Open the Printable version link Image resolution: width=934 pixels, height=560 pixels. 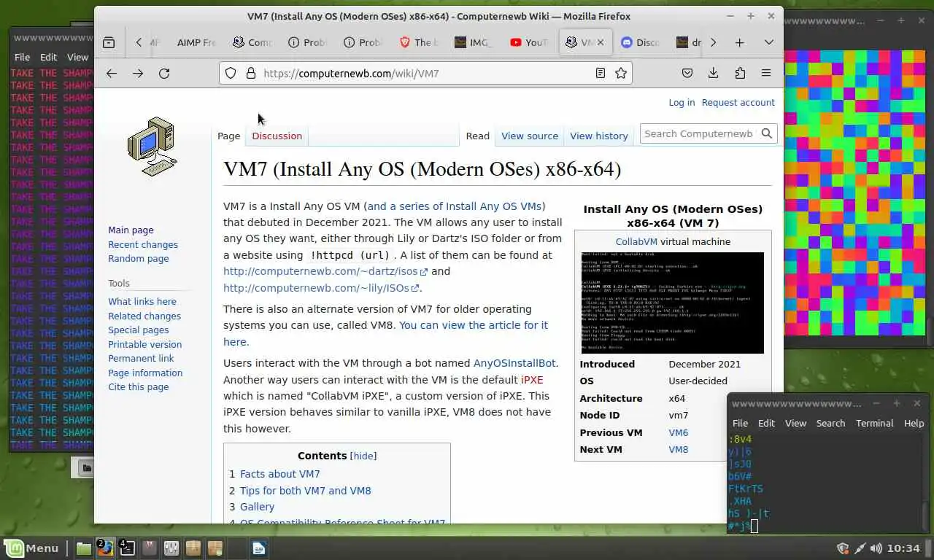click(x=144, y=344)
